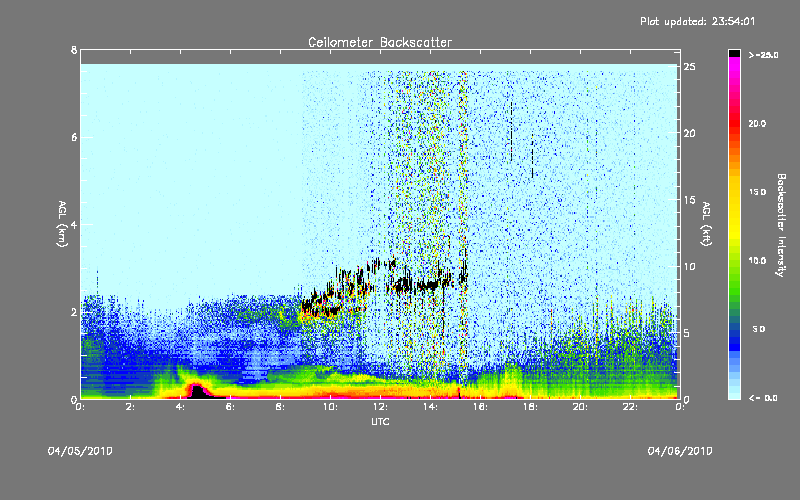Click the '>=25.0' colorbar tick label
Screen dimensions: 800x500
point(763,55)
